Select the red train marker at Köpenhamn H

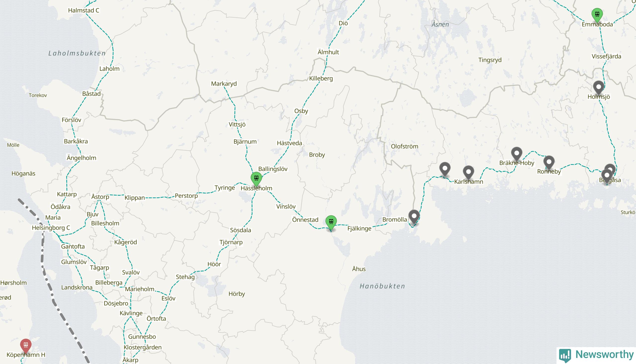pyautogui.click(x=26, y=345)
